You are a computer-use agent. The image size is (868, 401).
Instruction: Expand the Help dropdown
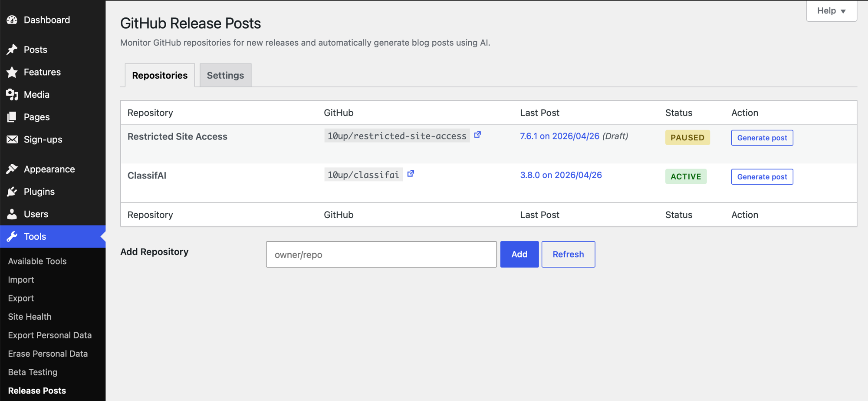[832, 10]
